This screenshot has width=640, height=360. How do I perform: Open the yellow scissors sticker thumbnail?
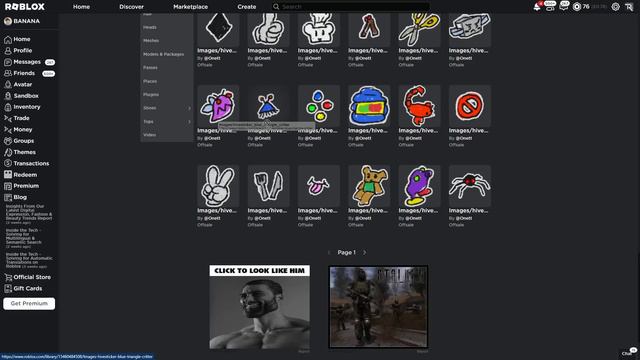pyautogui.click(x=419, y=29)
